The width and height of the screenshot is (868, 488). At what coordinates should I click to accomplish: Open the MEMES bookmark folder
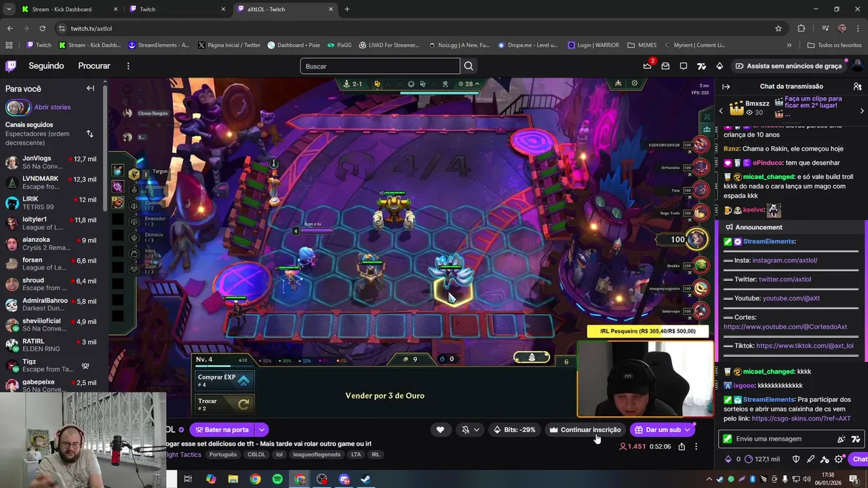pos(642,45)
